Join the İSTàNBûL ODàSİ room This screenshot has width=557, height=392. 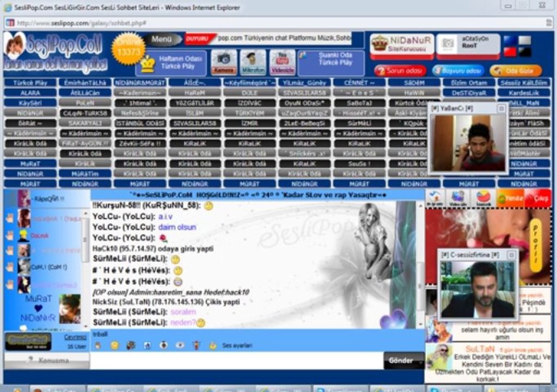point(140,123)
